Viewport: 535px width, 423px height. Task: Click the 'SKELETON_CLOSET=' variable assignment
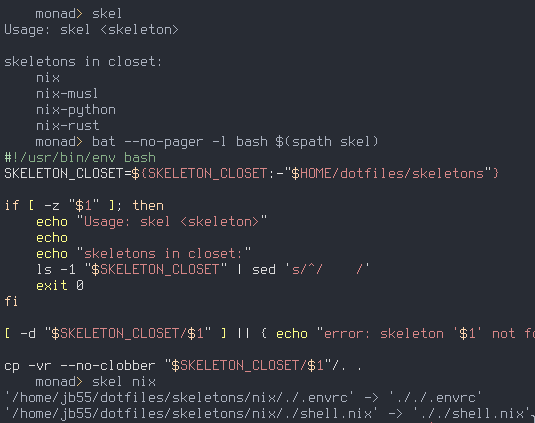coord(68,174)
